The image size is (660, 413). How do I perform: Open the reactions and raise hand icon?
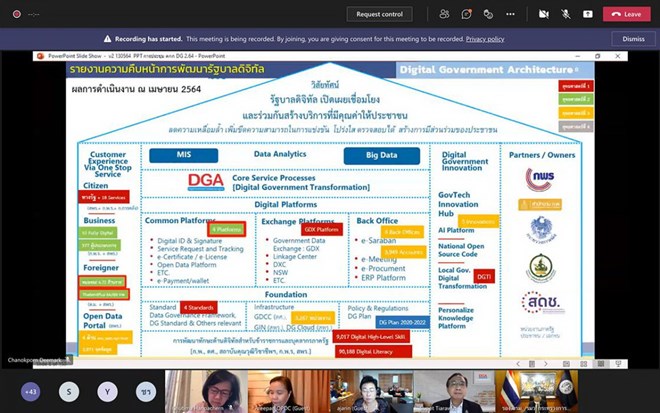tap(488, 14)
